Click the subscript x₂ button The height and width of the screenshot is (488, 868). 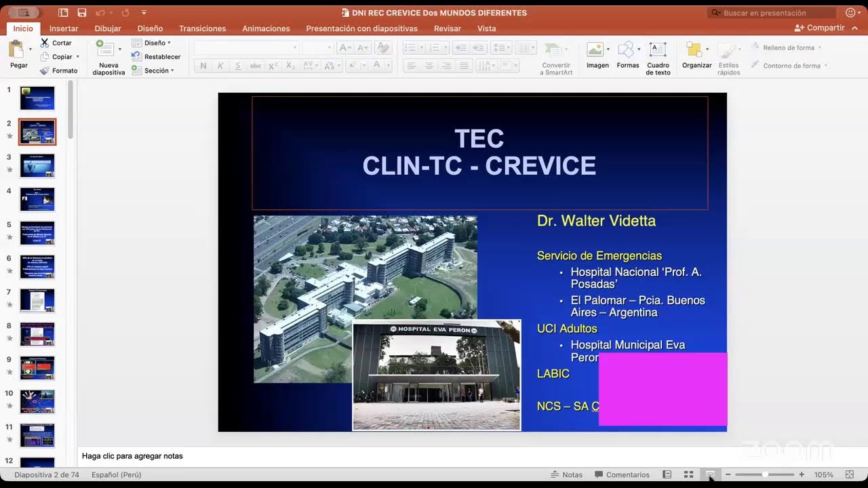[290, 66]
